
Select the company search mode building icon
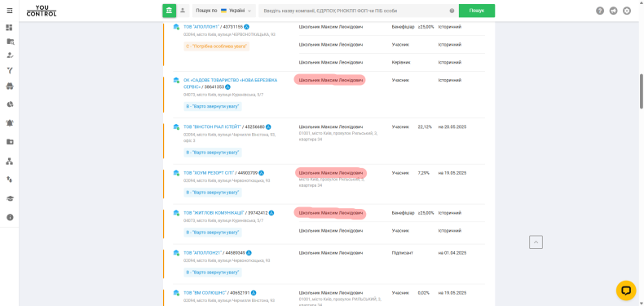pos(170,11)
